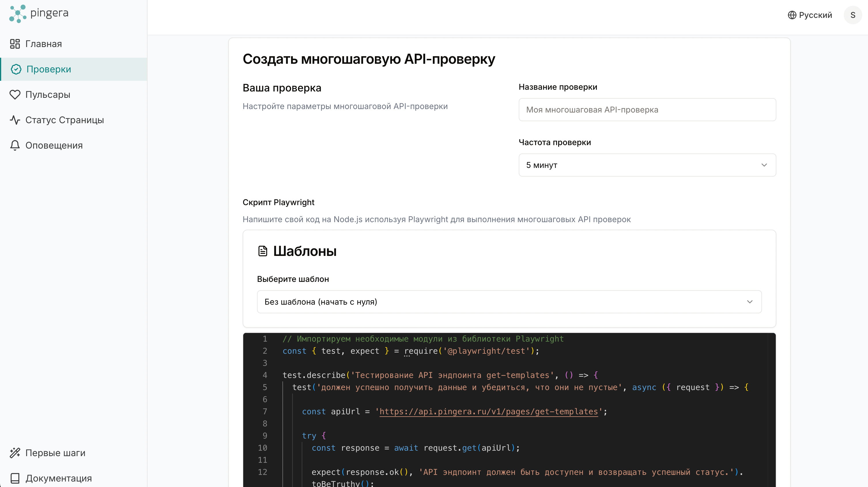The height and width of the screenshot is (487, 868).
Task: Click the pingera logo icon
Action: click(x=18, y=14)
